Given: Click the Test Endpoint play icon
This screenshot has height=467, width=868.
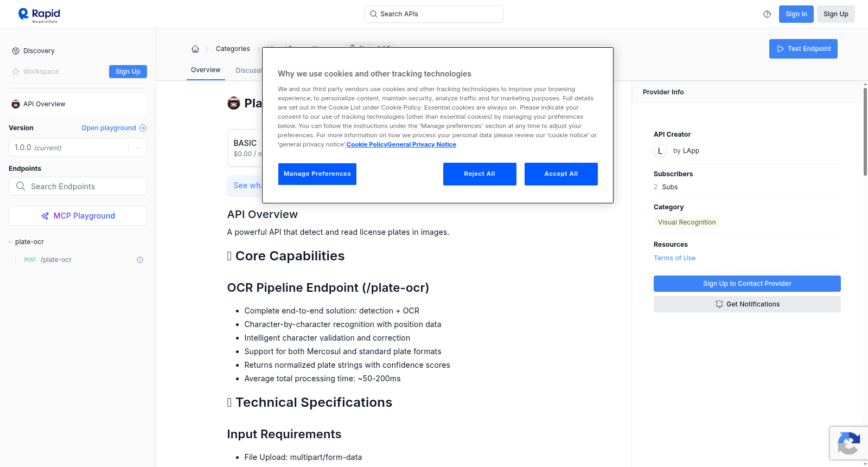Looking at the screenshot, I should tap(781, 49).
